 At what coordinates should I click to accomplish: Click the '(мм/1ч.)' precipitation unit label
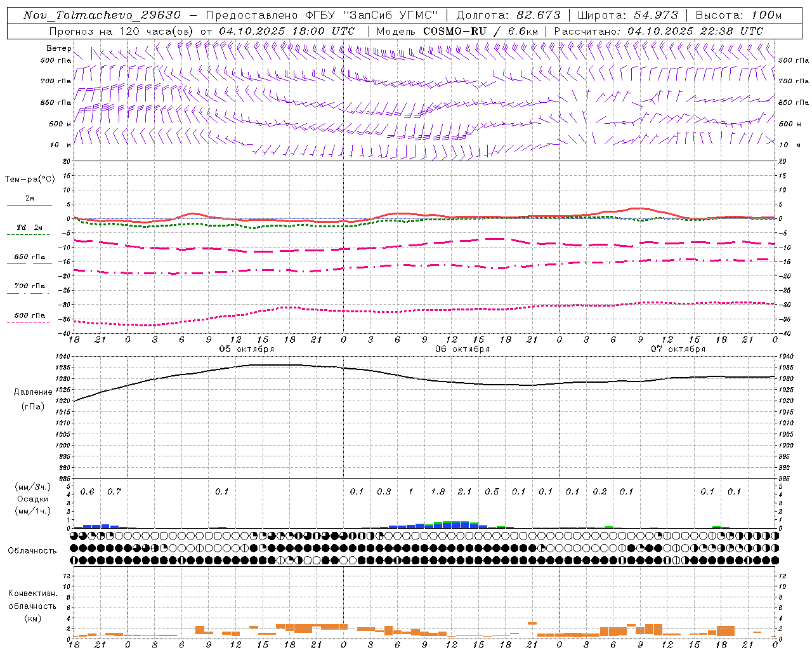coord(33,511)
